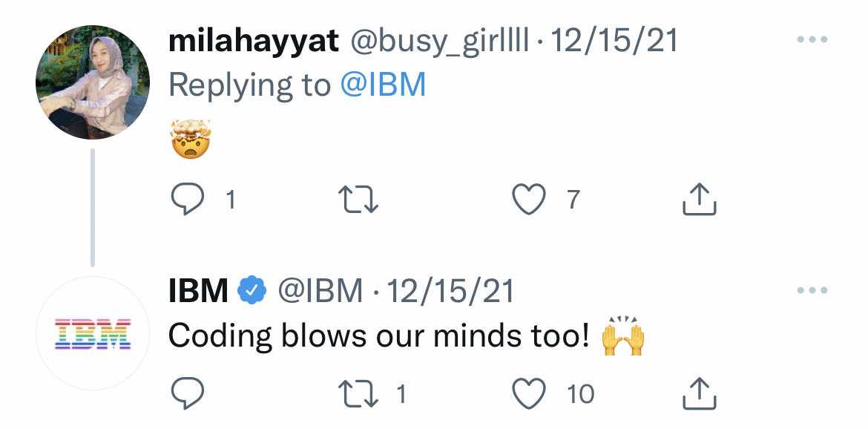Image resolution: width=868 pixels, height=429 pixels.
Task: Share IBM's coding tweet
Action: pyautogui.click(x=699, y=394)
